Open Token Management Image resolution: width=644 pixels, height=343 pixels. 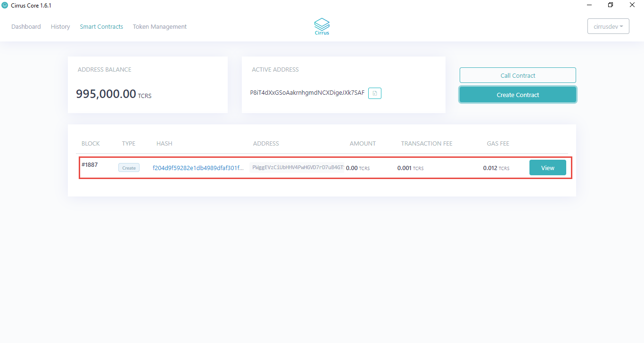159,26
